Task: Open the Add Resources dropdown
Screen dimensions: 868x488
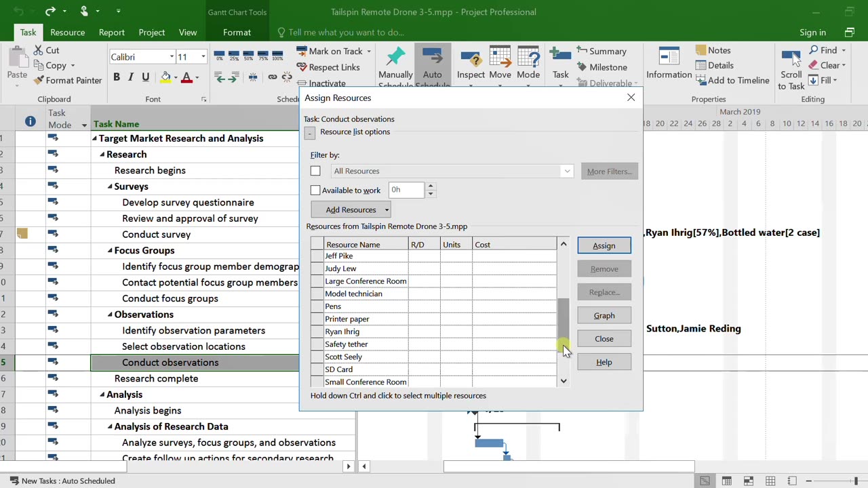Action: (387, 209)
